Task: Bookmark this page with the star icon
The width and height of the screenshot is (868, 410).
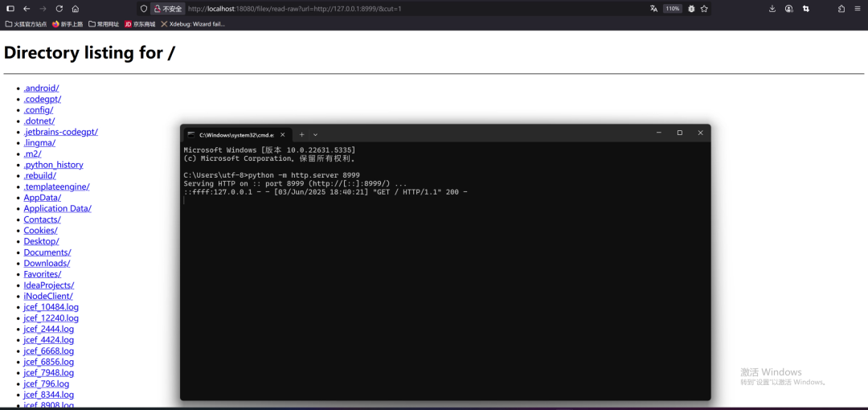Action: click(704, 9)
